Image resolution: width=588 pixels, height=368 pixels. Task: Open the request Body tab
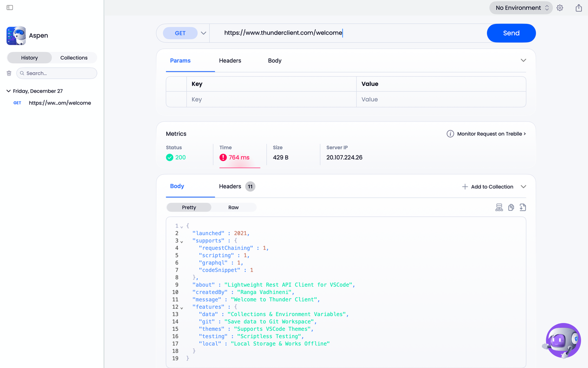[x=275, y=60]
